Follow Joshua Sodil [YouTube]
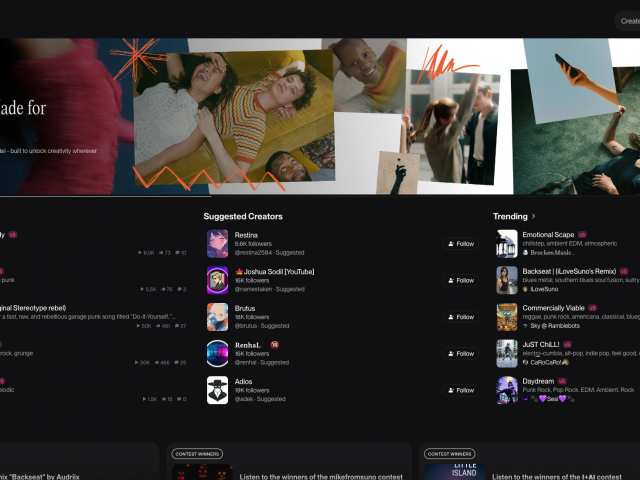 click(x=461, y=280)
